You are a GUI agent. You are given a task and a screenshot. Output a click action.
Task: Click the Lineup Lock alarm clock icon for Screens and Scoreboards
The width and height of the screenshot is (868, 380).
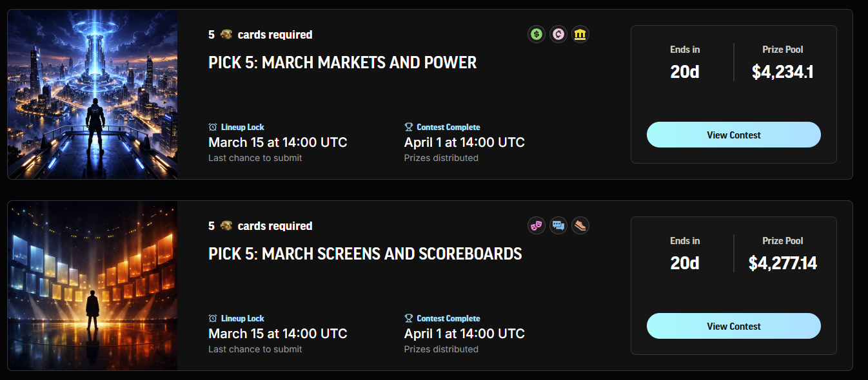213,319
